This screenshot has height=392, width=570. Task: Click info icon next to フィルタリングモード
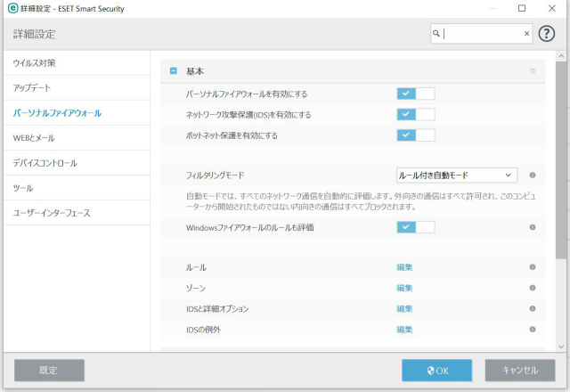[533, 175]
